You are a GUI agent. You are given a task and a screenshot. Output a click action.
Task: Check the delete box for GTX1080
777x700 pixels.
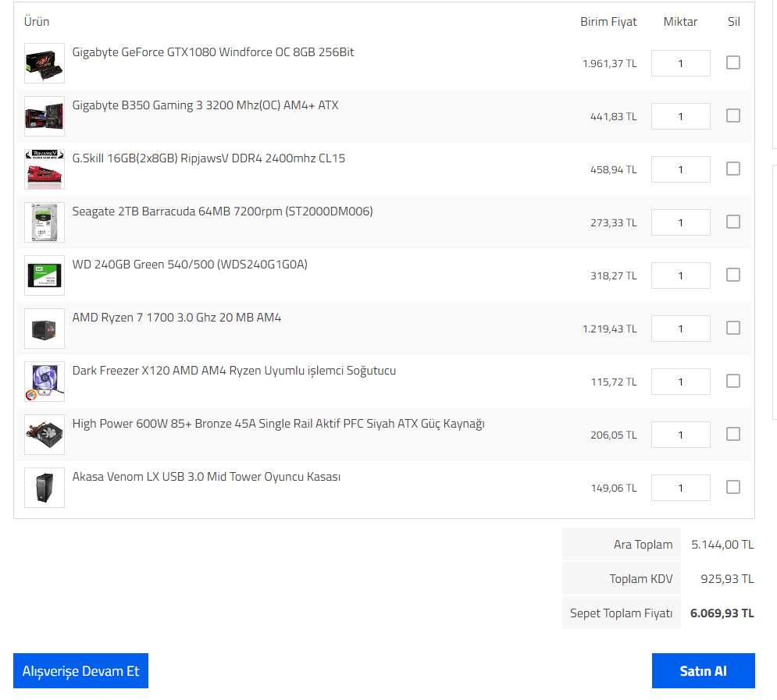coord(732,62)
